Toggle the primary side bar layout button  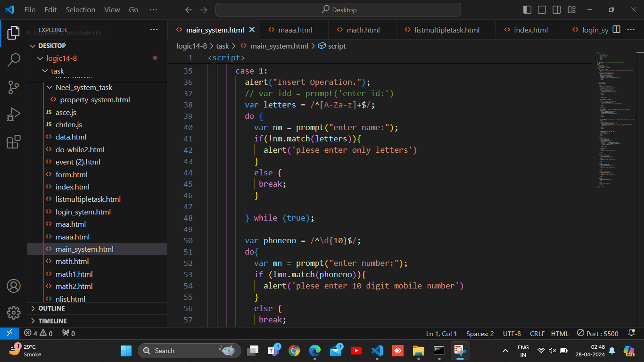coord(528,10)
